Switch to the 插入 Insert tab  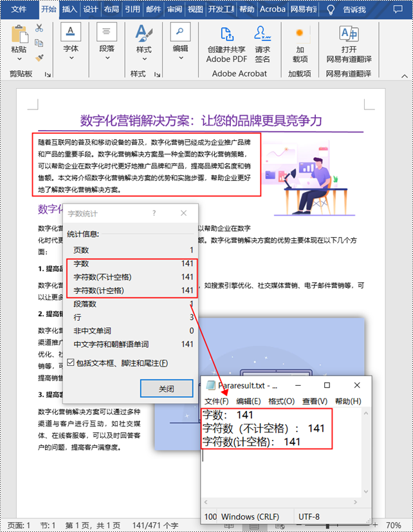tap(69, 10)
